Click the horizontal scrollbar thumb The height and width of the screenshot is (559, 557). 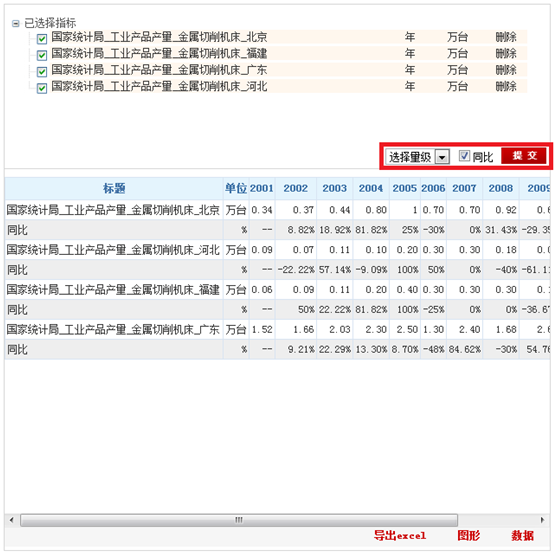click(x=239, y=520)
